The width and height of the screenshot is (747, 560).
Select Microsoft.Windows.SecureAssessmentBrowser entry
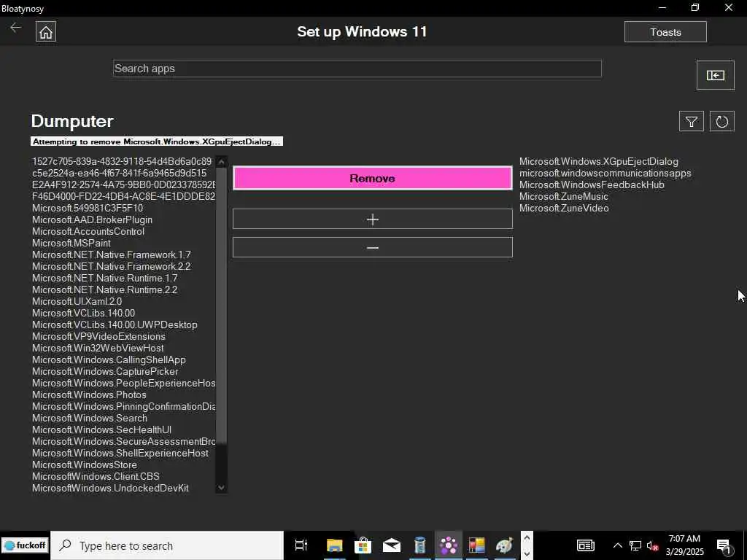point(124,441)
